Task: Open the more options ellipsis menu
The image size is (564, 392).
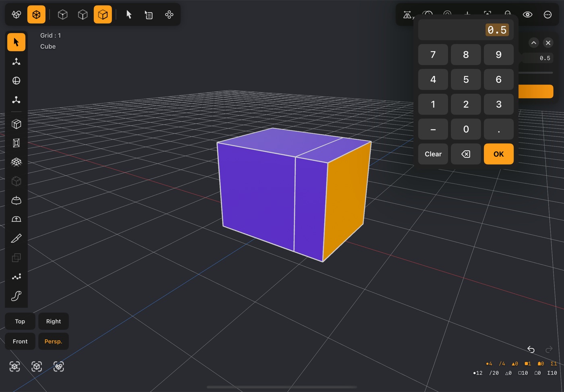Action: [547, 15]
